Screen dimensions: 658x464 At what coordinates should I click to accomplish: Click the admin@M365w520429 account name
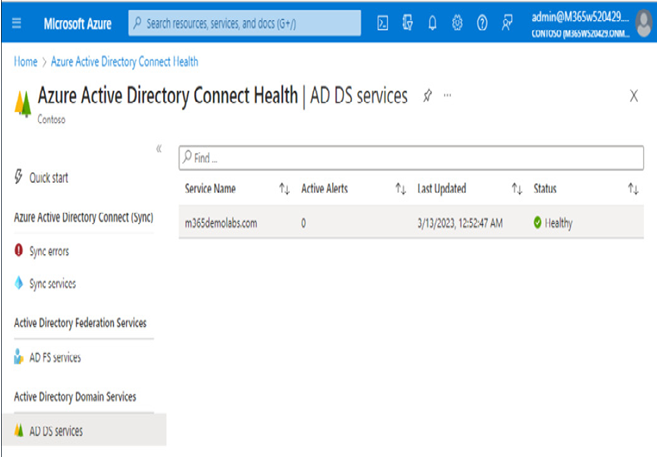pyautogui.click(x=580, y=17)
